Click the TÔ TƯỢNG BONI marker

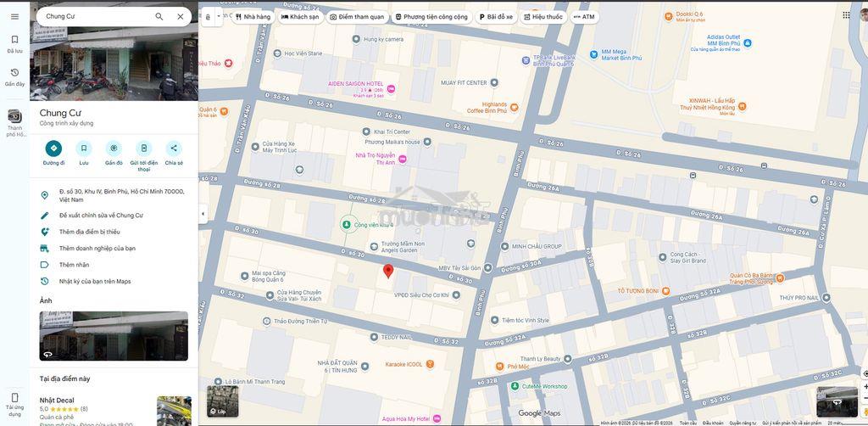point(665,291)
